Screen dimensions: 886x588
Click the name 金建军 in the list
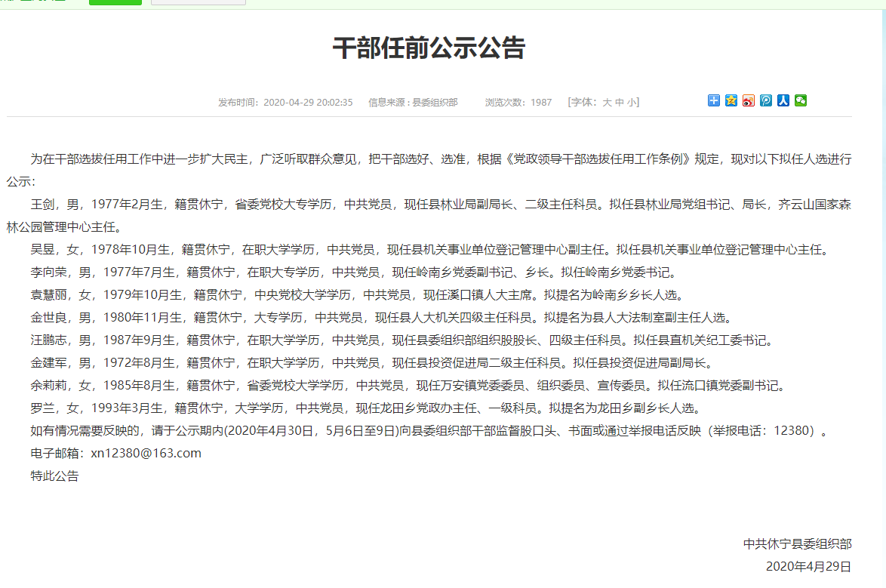48,362
